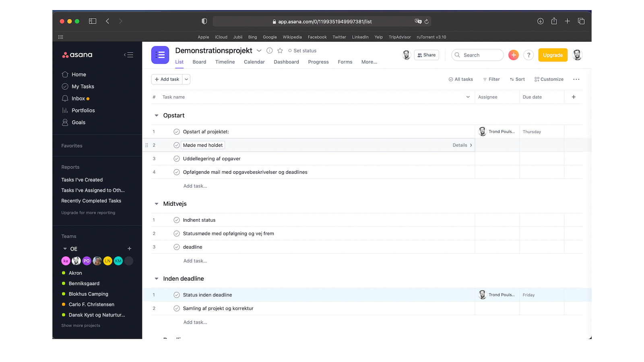The height and width of the screenshot is (362, 644).
Task: Open Inbox from the sidebar
Action: click(x=79, y=98)
